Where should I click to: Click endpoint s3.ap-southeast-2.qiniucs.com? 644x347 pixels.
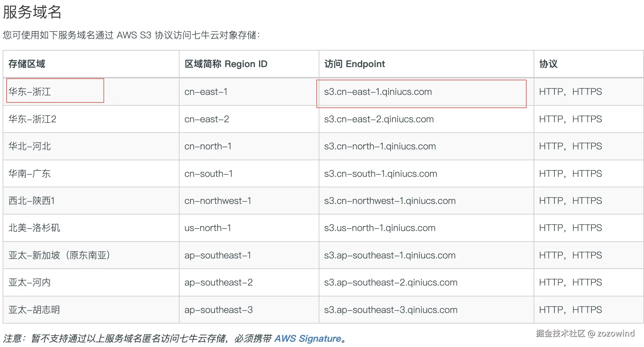391,282
